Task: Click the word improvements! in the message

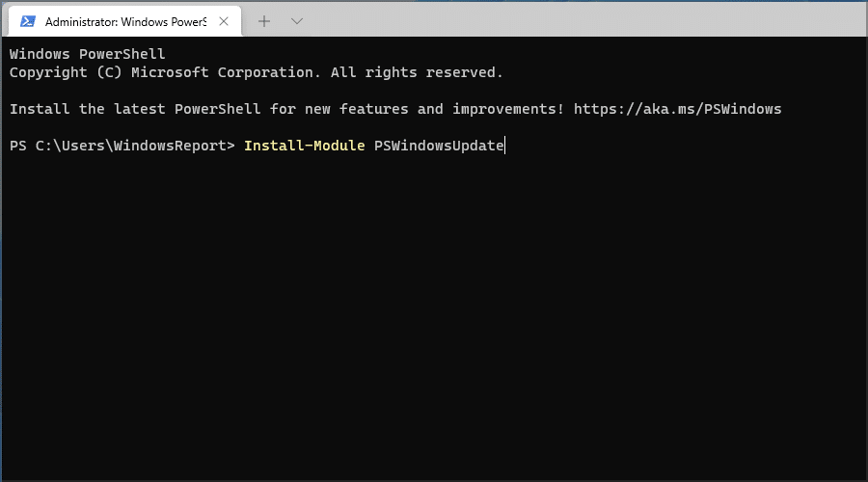Action: click(508, 109)
